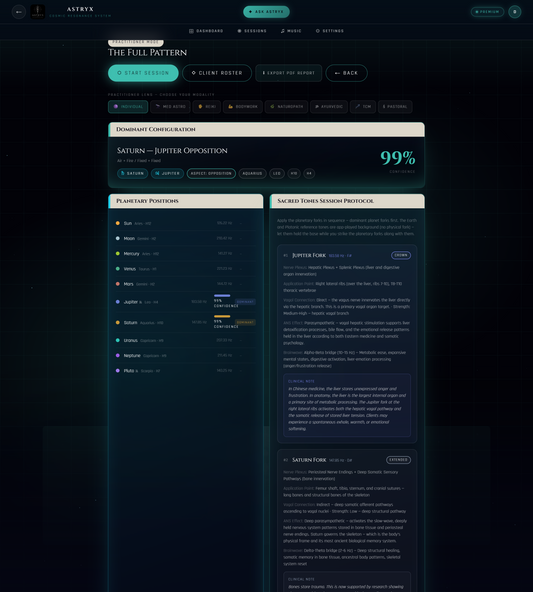
Task: Select the TCM modality lens
Action: (x=363, y=107)
